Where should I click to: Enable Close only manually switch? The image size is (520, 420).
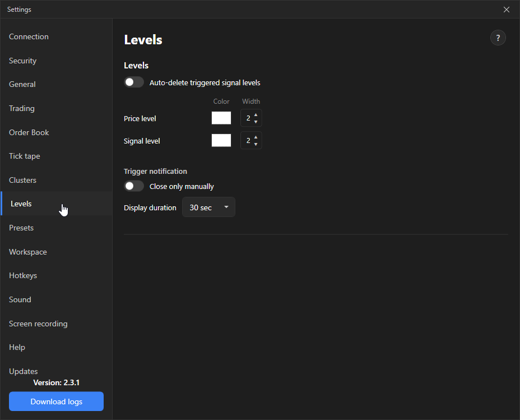[x=134, y=186]
